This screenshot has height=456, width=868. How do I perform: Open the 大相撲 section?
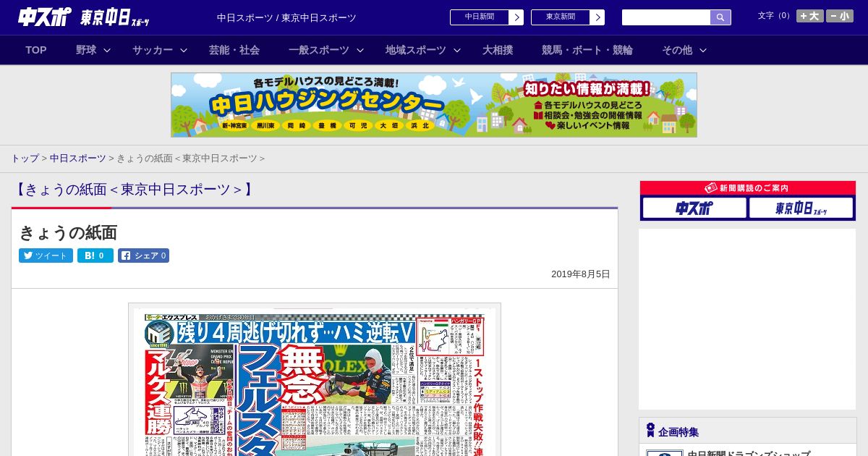click(498, 50)
